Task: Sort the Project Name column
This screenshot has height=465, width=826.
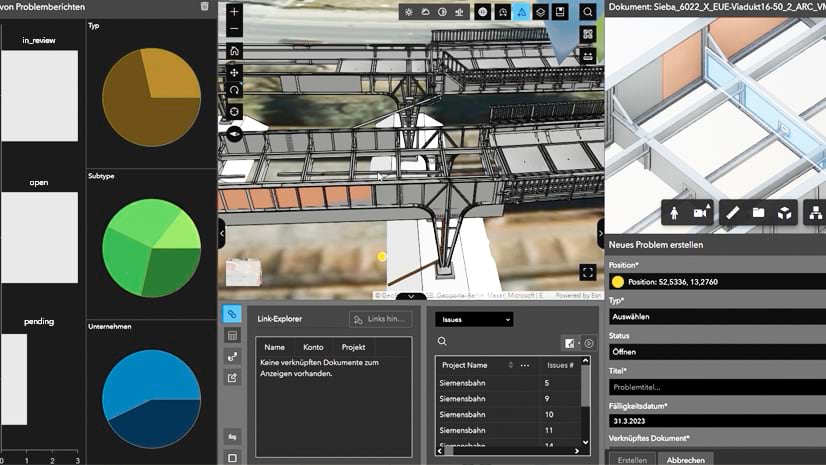Action: 510,365
